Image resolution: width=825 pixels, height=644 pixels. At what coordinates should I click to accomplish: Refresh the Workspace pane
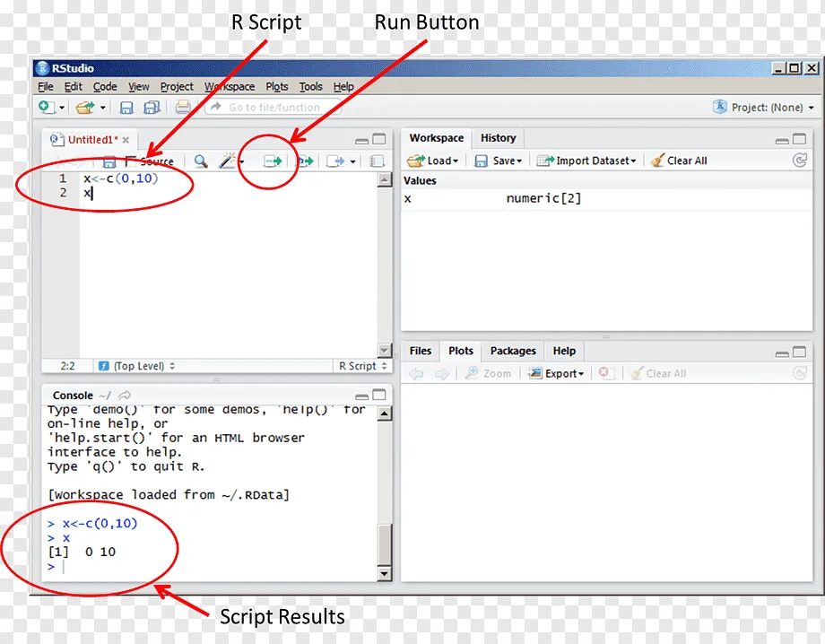point(799,161)
